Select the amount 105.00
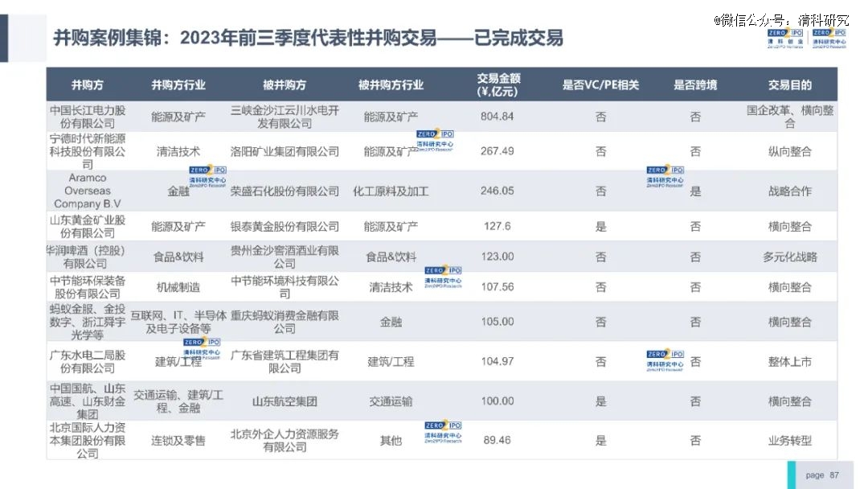Screen dimensions: 868x489 [x=497, y=321]
